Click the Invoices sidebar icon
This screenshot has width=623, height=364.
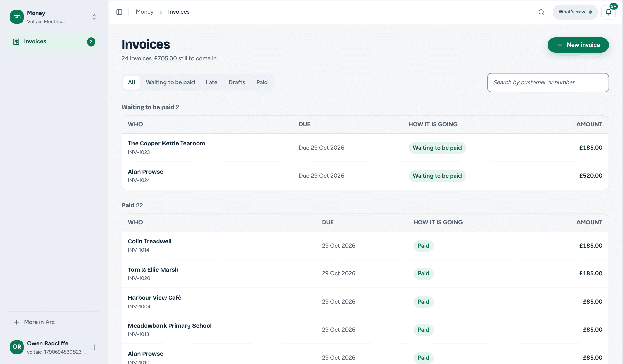click(x=16, y=42)
